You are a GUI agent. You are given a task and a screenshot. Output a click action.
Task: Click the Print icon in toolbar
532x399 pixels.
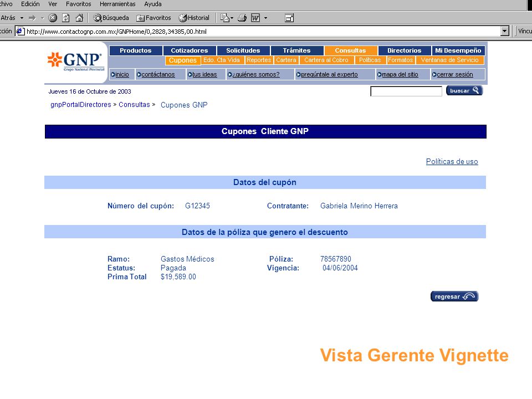242,18
